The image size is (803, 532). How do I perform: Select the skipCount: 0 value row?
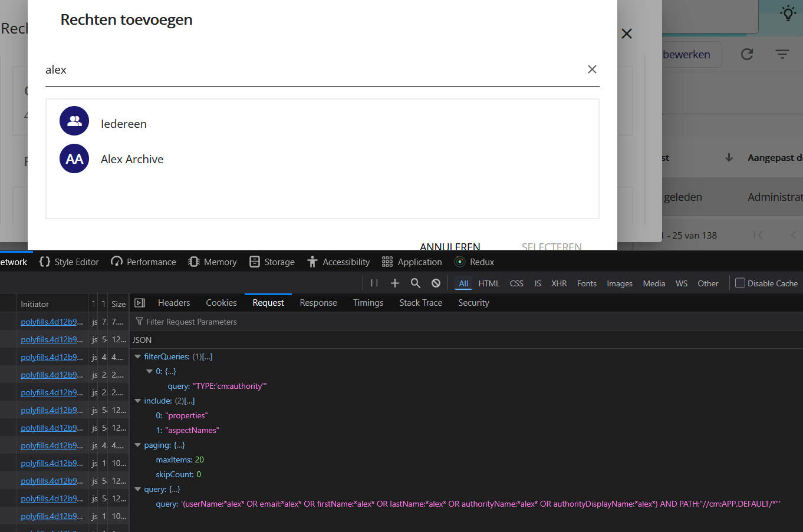coord(179,474)
